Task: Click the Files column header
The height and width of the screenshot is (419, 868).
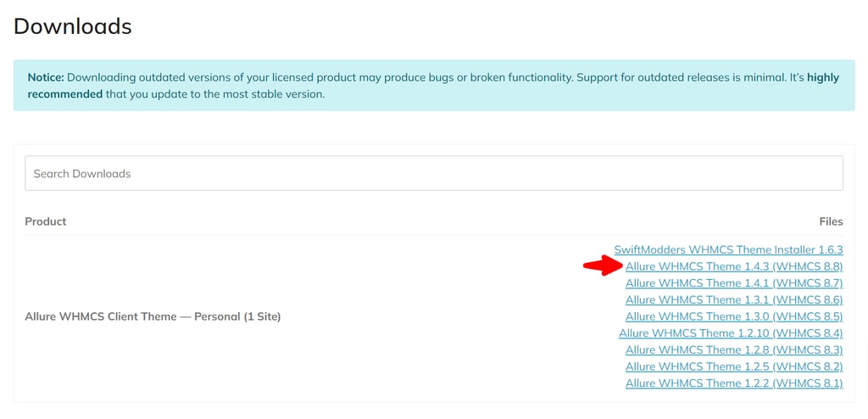Action: pos(831,221)
